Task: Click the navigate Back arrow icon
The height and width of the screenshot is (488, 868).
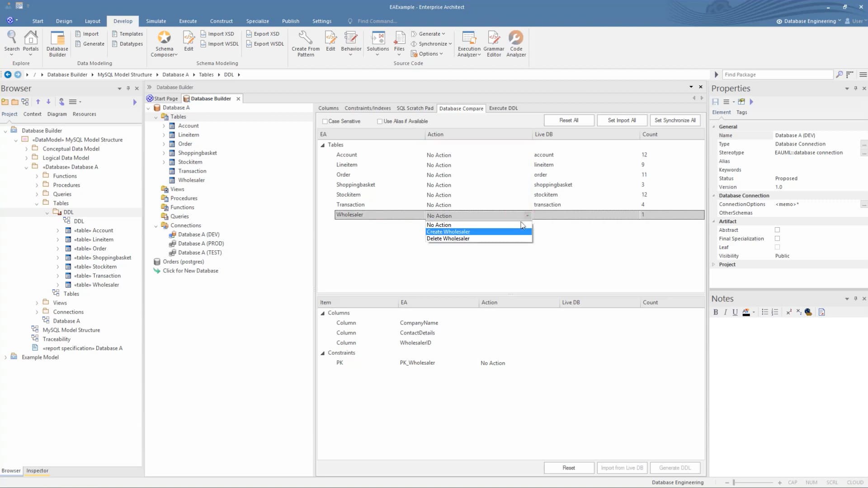Action: coord(8,75)
